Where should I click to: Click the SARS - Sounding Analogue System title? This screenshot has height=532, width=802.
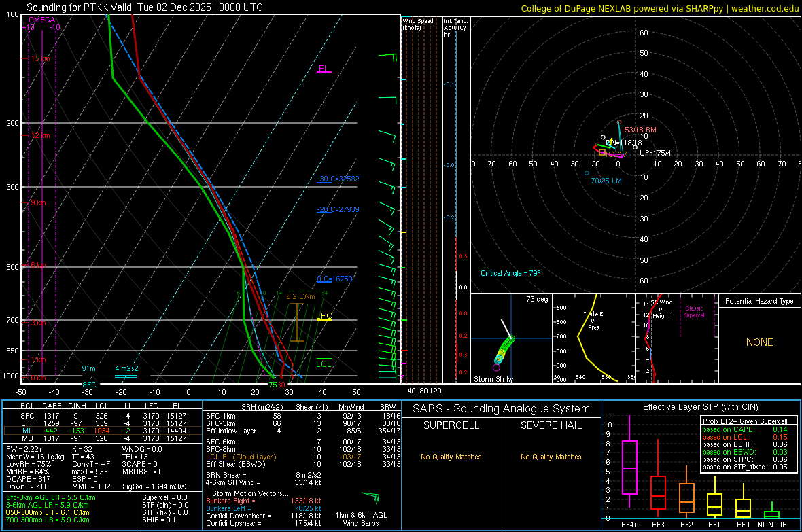point(502,409)
